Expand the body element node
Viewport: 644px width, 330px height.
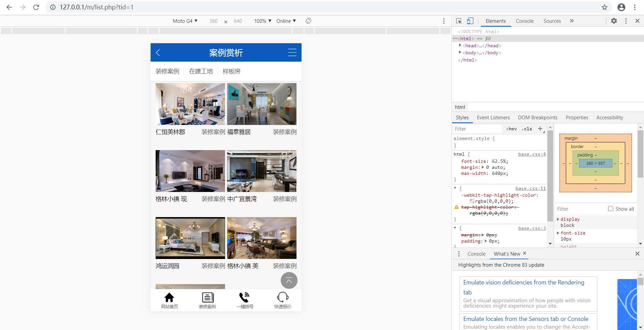[460, 52]
